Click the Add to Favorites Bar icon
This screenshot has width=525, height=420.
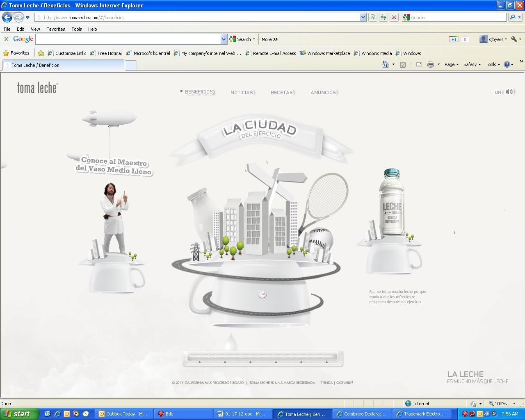pyautogui.click(x=41, y=53)
